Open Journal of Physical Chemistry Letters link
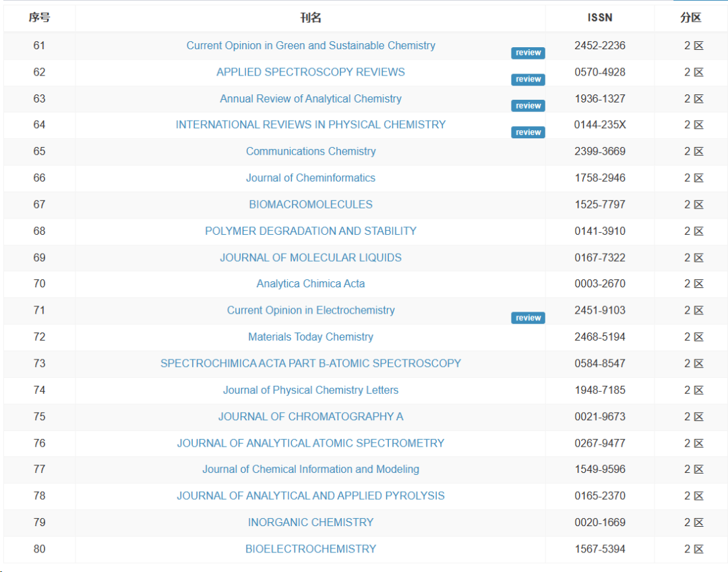 click(x=311, y=390)
